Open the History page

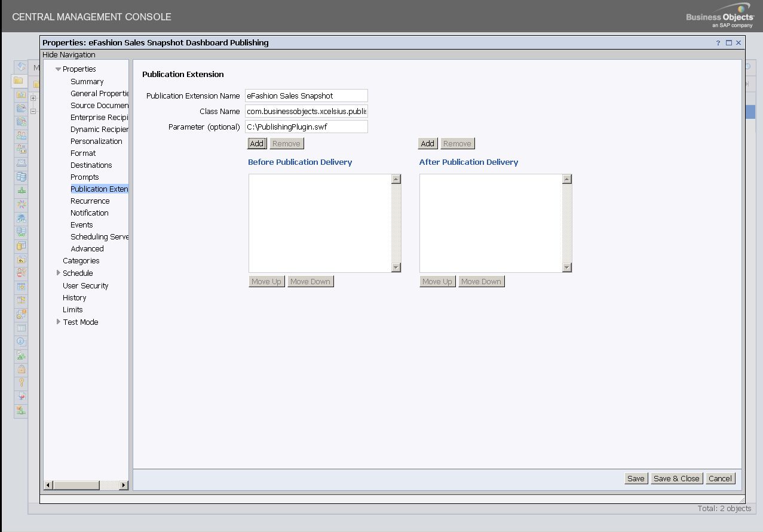[x=75, y=298]
